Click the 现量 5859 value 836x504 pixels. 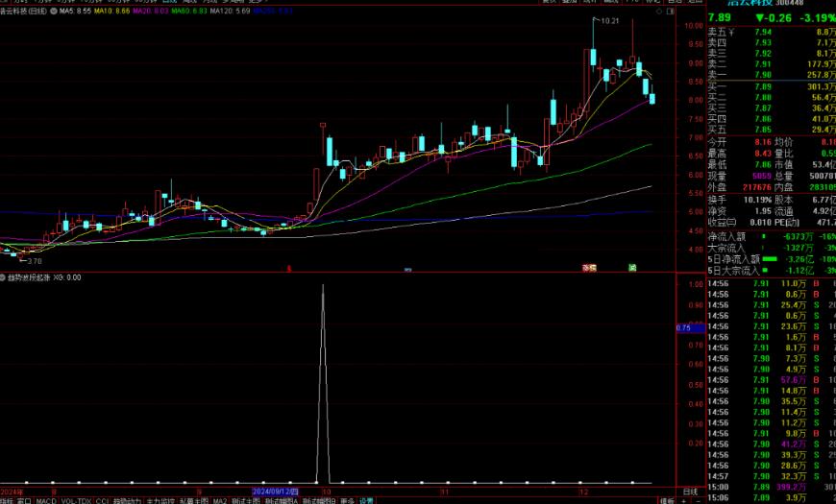pyautogui.click(x=762, y=176)
